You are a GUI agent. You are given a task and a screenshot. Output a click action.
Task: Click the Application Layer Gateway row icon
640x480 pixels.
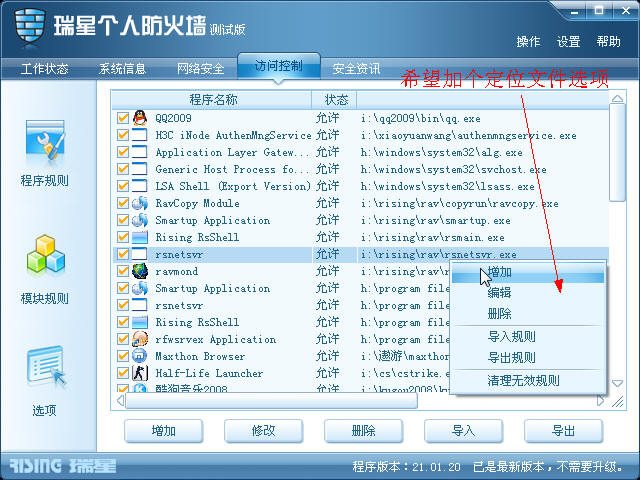tap(140, 152)
